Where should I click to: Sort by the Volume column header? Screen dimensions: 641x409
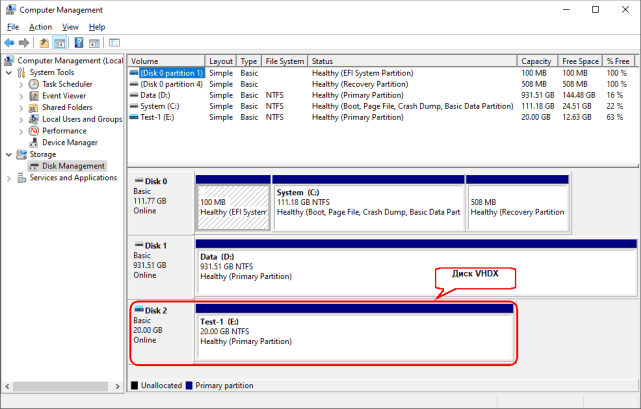[166, 61]
